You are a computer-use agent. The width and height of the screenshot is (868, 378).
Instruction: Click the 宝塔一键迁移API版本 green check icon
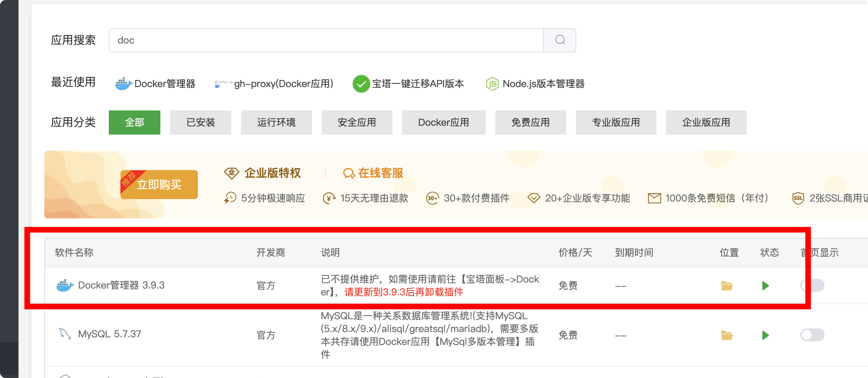[361, 84]
